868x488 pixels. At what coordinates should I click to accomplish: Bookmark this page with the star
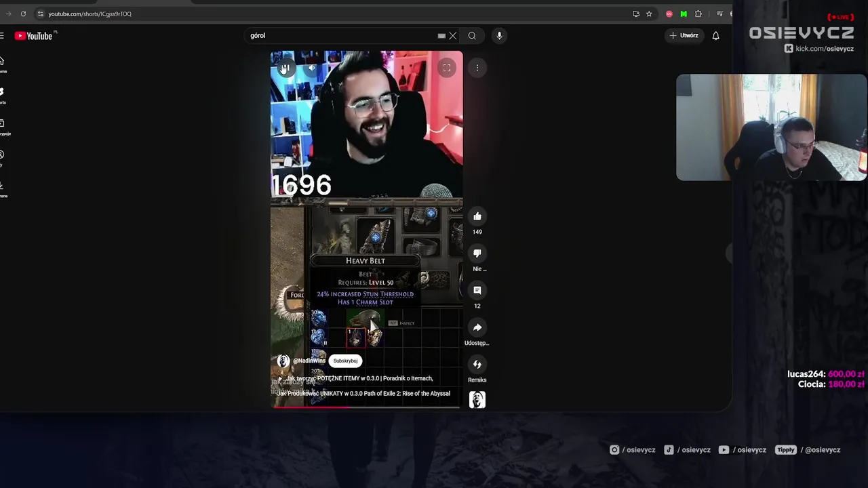(649, 14)
